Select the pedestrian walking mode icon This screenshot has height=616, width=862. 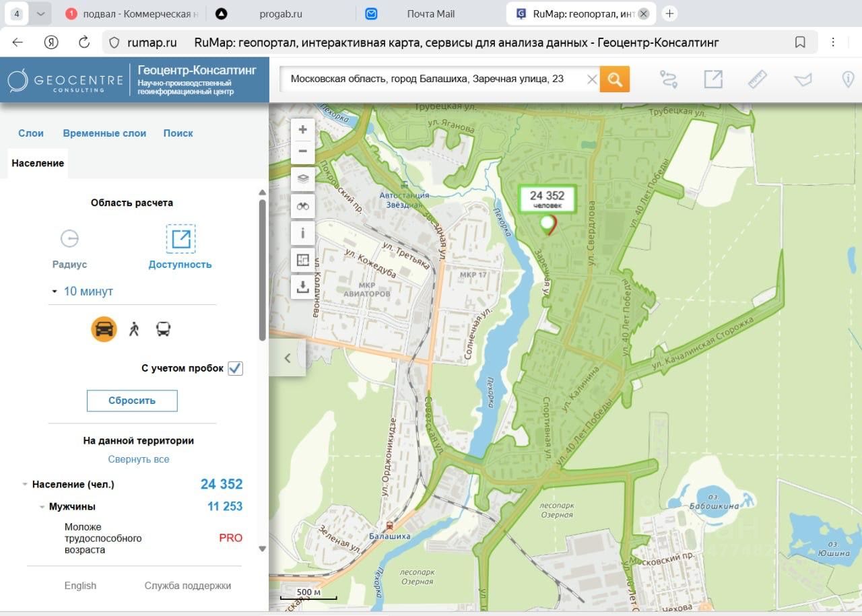(134, 329)
